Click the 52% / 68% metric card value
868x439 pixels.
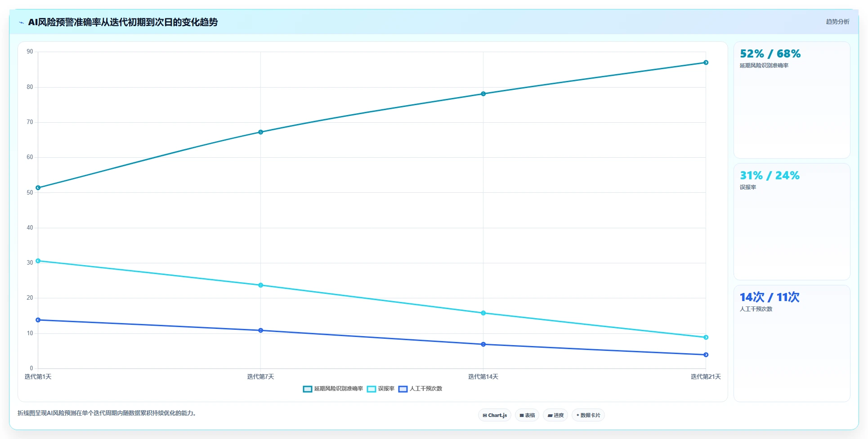click(x=770, y=54)
